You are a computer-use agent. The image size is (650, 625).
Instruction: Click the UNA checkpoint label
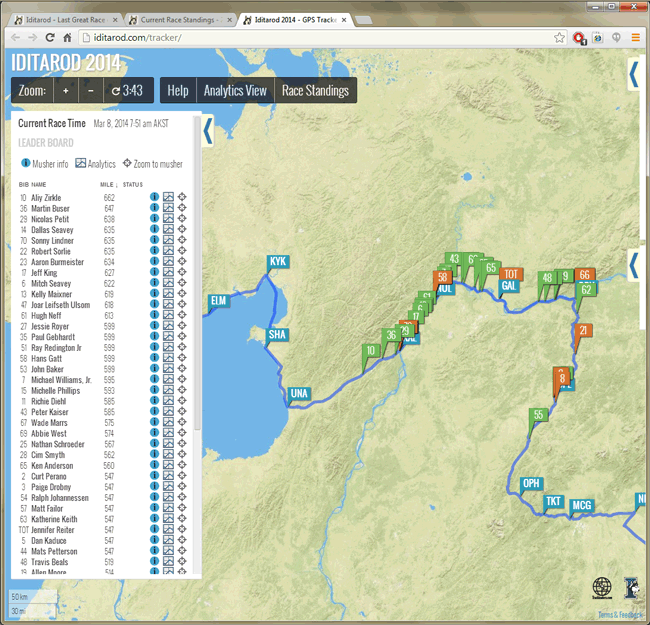point(299,393)
